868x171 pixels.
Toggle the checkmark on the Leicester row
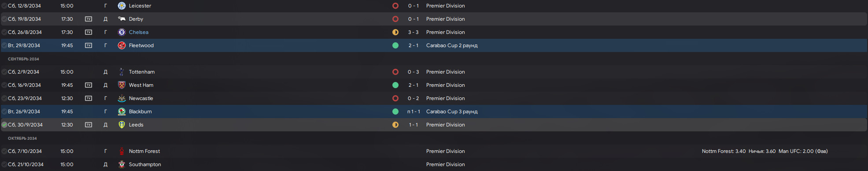pyautogui.click(x=4, y=6)
